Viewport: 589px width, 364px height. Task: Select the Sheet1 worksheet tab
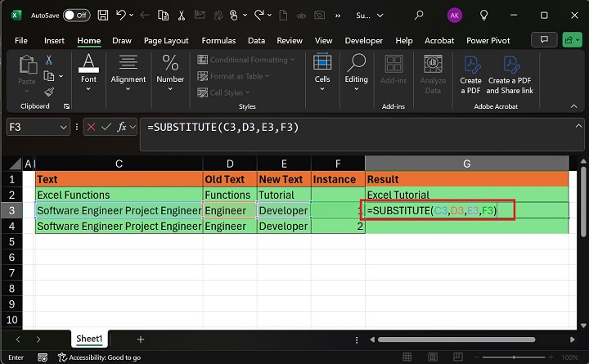tap(89, 339)
